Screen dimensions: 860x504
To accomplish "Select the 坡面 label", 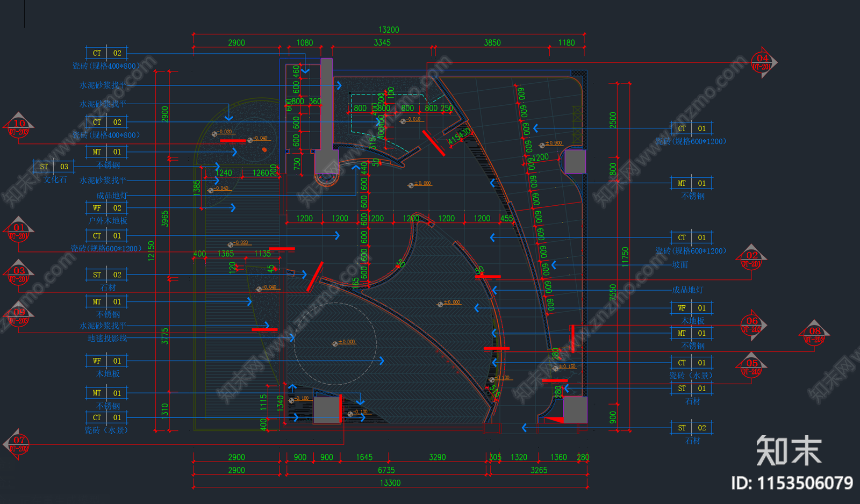I will [x=680, y=264].
